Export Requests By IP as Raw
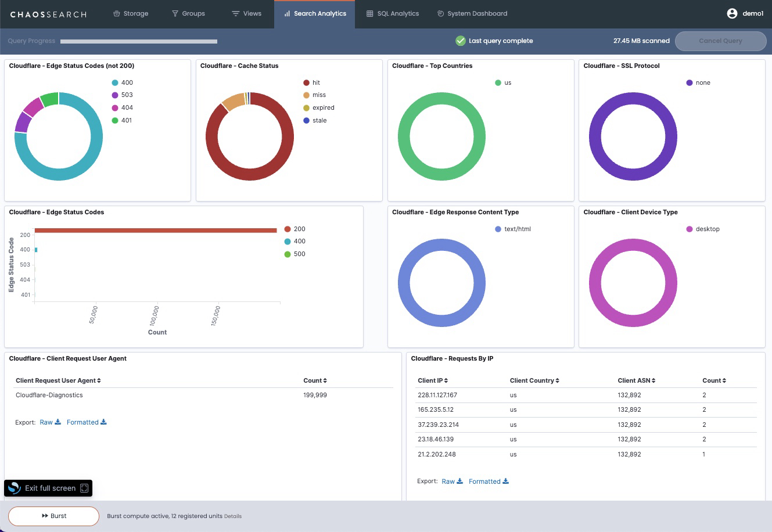 452,481
